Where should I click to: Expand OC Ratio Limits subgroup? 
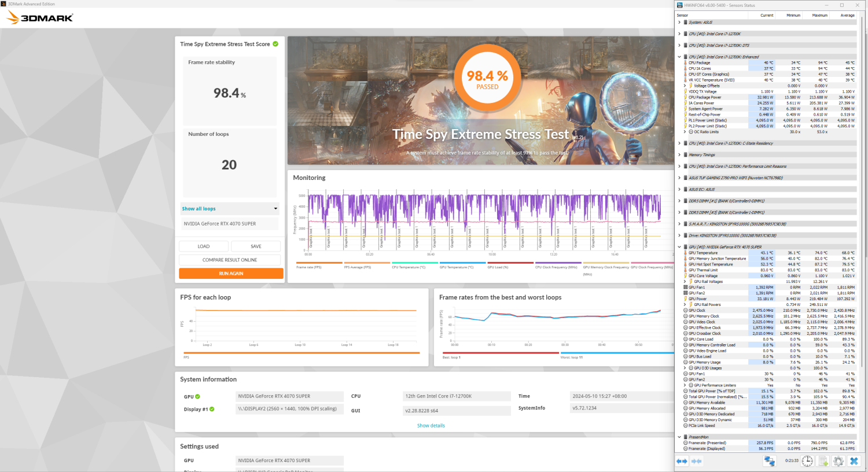[685, 132]
